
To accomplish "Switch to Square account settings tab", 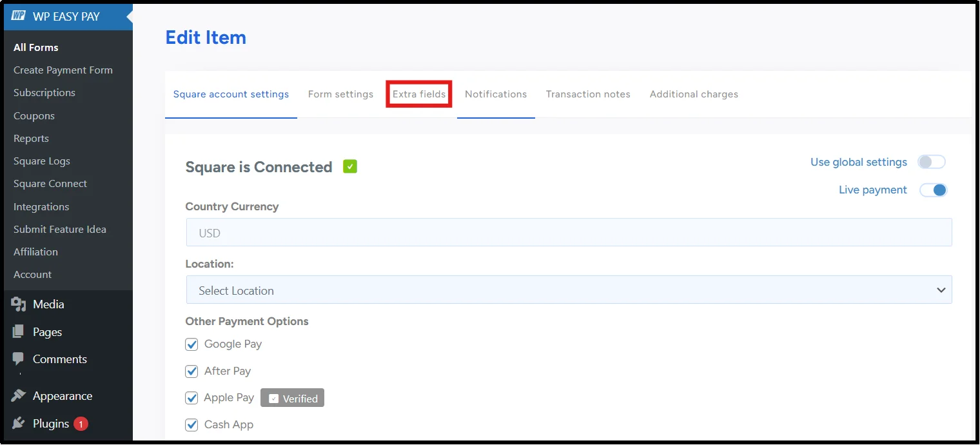I will [x=231, y=94].
